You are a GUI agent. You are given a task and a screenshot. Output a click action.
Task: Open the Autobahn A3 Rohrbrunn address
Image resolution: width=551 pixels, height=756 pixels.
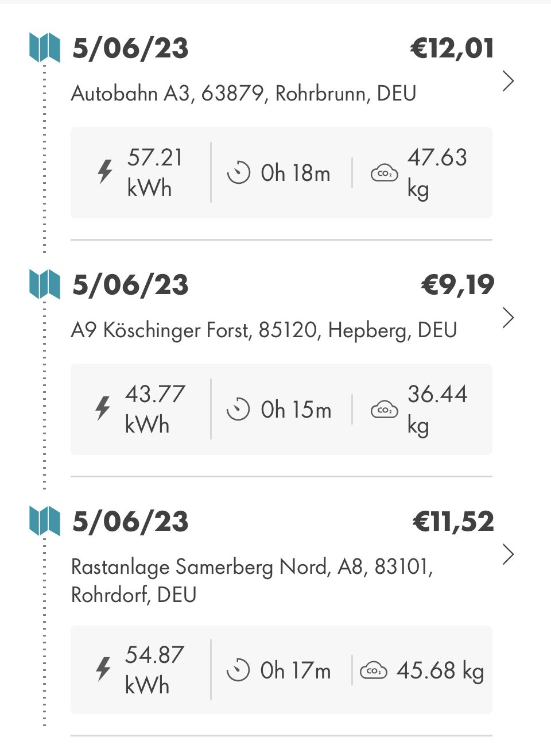click(x=243, y=93)
